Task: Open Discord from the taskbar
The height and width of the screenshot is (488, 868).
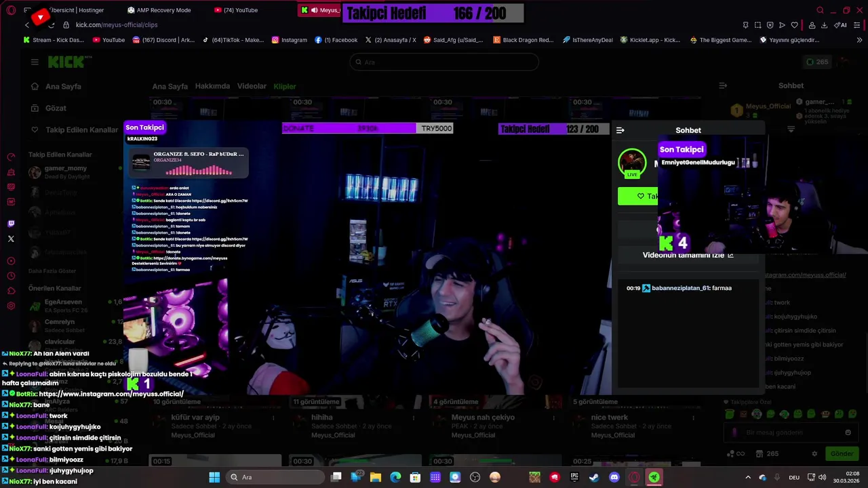Action: (614, 477)
